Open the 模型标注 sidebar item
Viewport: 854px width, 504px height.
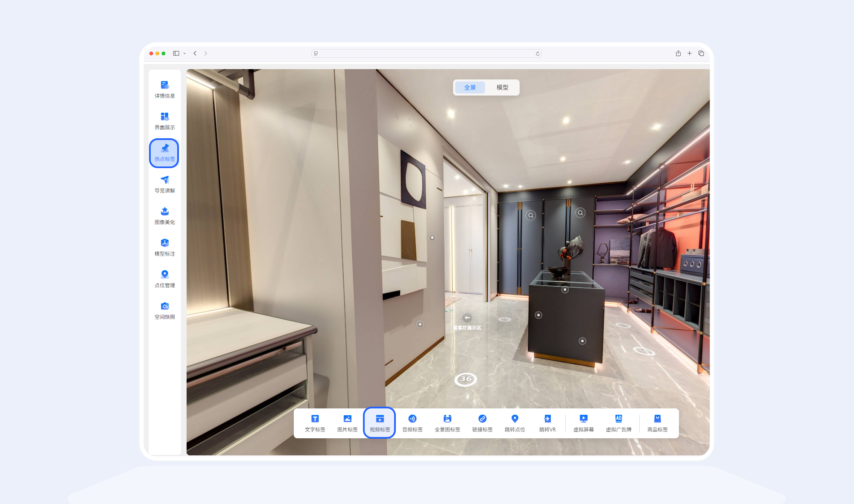click(x=164, y=248)
